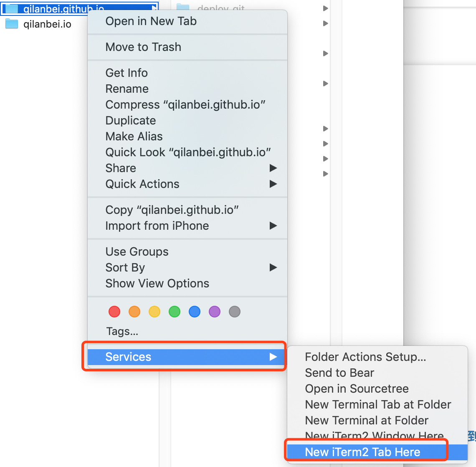This screenshot has height=467, width=476.
Task: Select Open in New Tab
Action: pyautogui.click(x=187, y=21)
